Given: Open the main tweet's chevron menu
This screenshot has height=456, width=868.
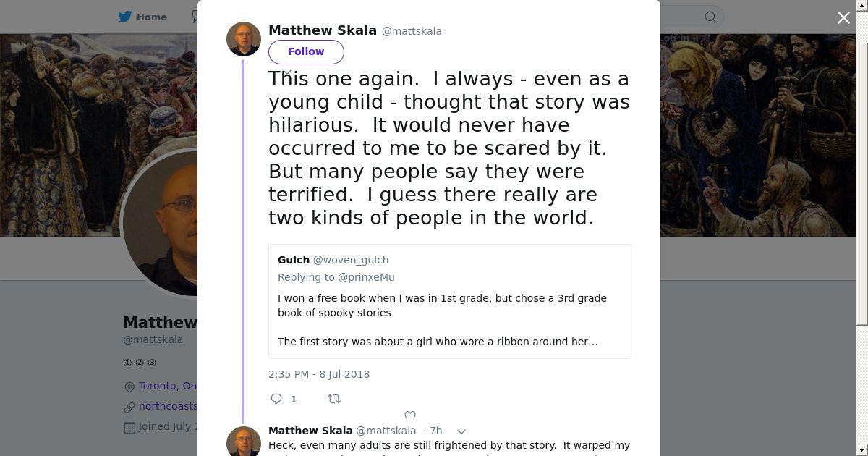Looking at the screenshot, I should [287, 72].
